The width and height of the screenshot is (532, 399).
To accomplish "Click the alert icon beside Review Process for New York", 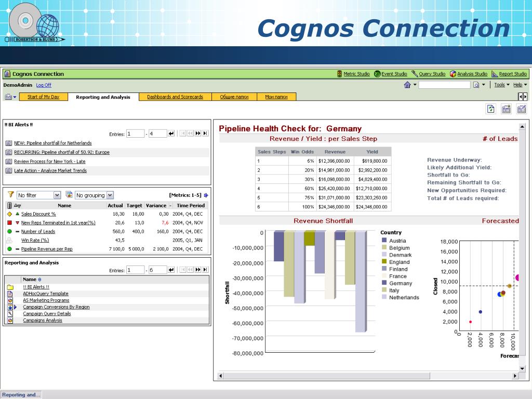I will point(9,162).
